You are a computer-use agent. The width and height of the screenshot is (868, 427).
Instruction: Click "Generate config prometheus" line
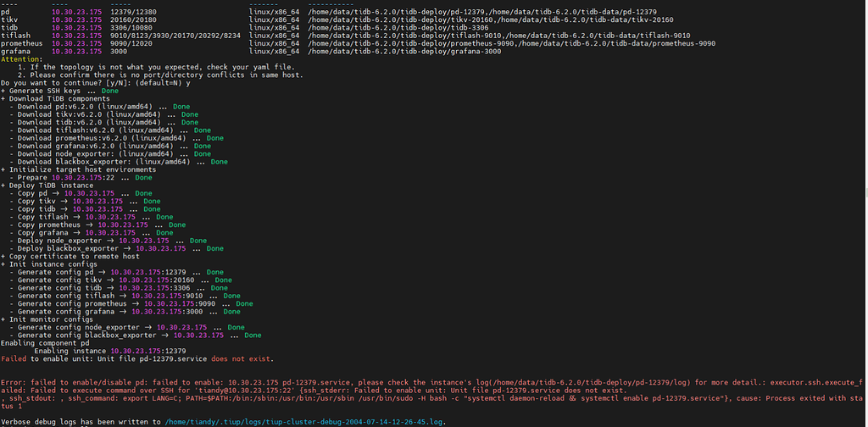point(131,303)
